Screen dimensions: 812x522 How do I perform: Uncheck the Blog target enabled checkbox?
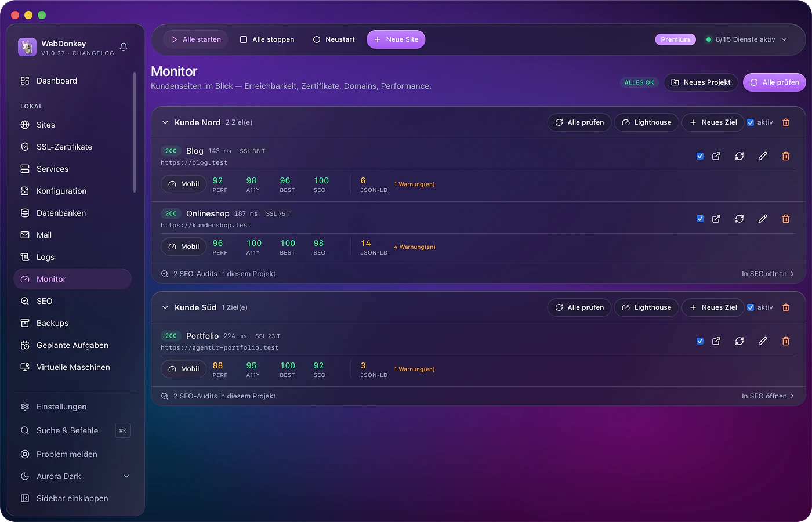tap(700, 156)
